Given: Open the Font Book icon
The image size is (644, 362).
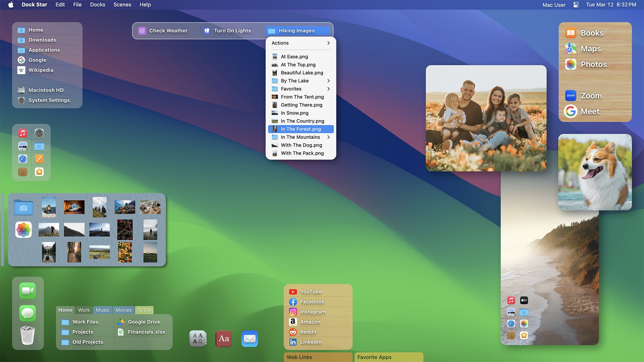Looking at the screenshot, I should pos(198,339).
